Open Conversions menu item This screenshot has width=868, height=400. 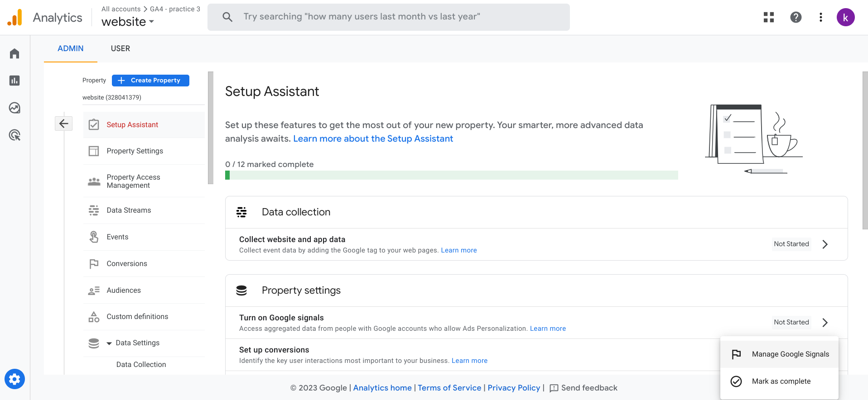pos(144,264)
